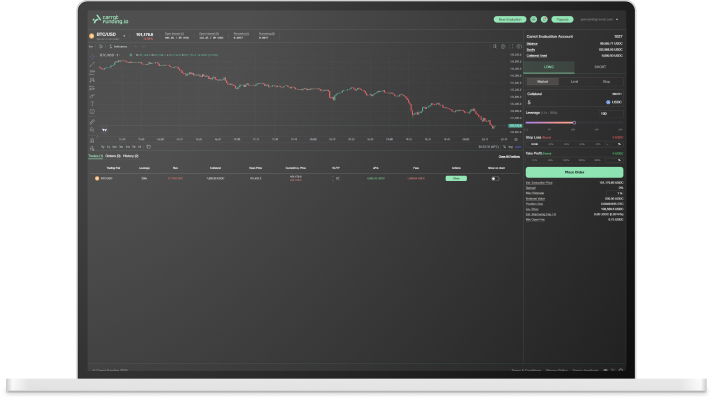713x398 pixels.
Task: Click the max slippage input
Action: click(x=614, y=193)
